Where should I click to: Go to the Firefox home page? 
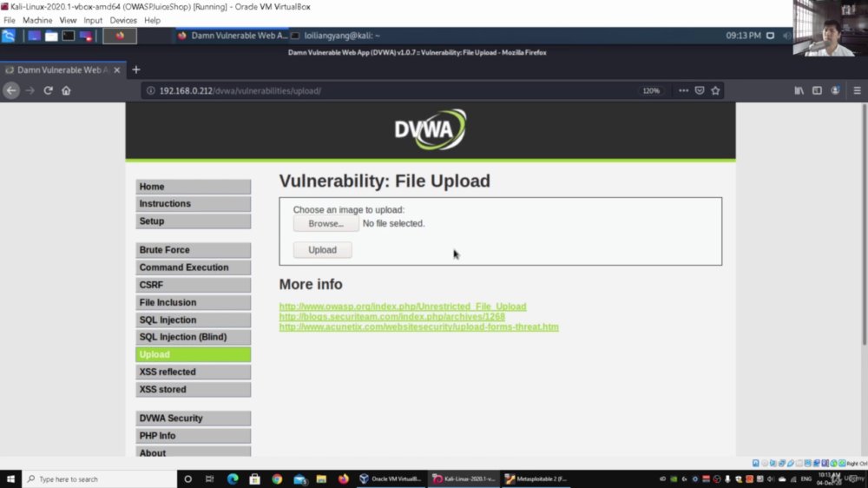coord(66,90)
